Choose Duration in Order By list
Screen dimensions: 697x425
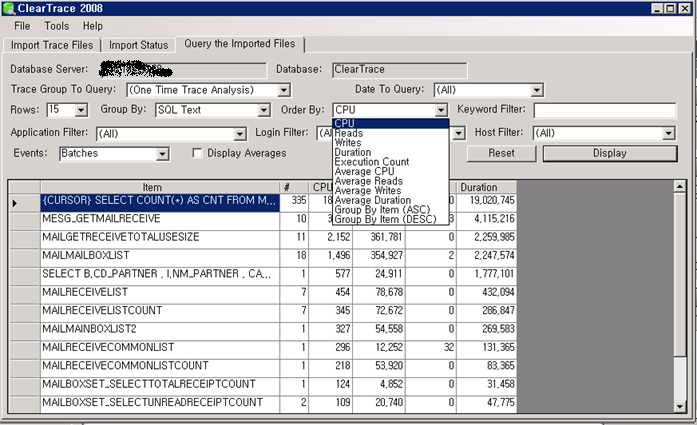391,152
